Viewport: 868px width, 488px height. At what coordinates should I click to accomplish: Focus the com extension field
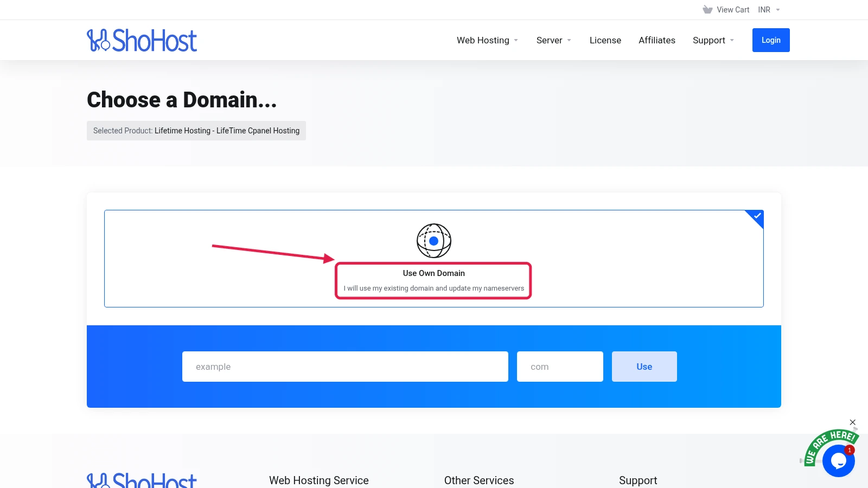[560, 367]
